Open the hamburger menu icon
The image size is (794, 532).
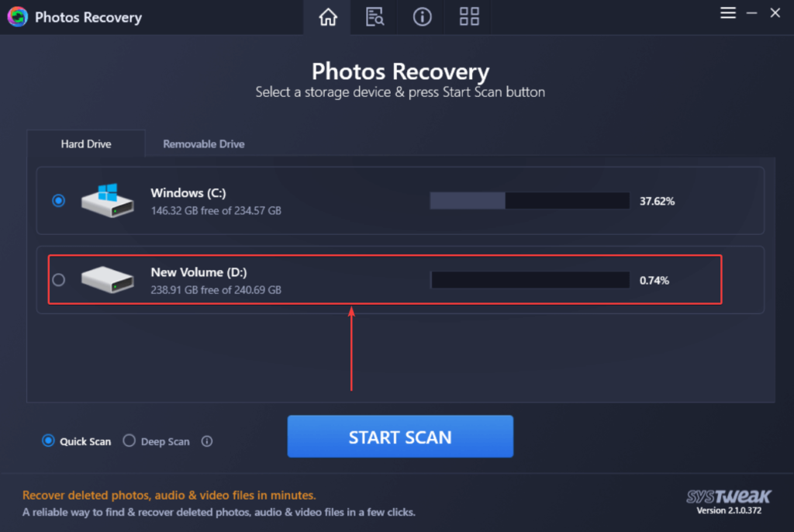point(727,12)
